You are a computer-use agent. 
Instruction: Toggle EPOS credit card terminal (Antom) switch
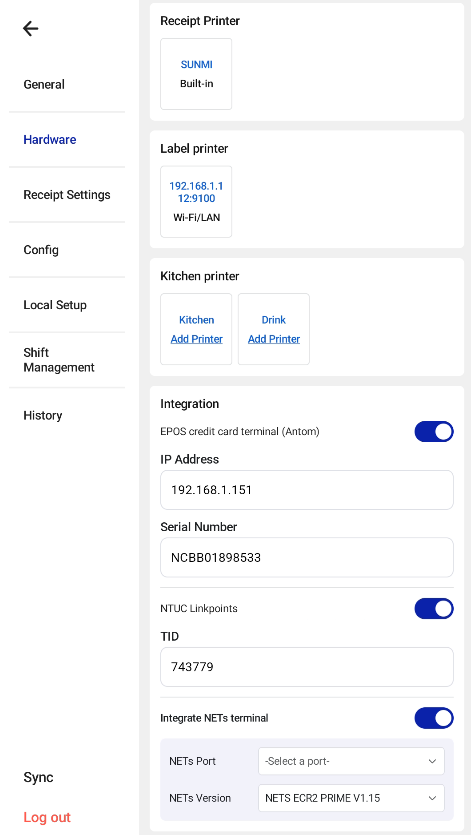pyautogui.click(x=434, y=432)
